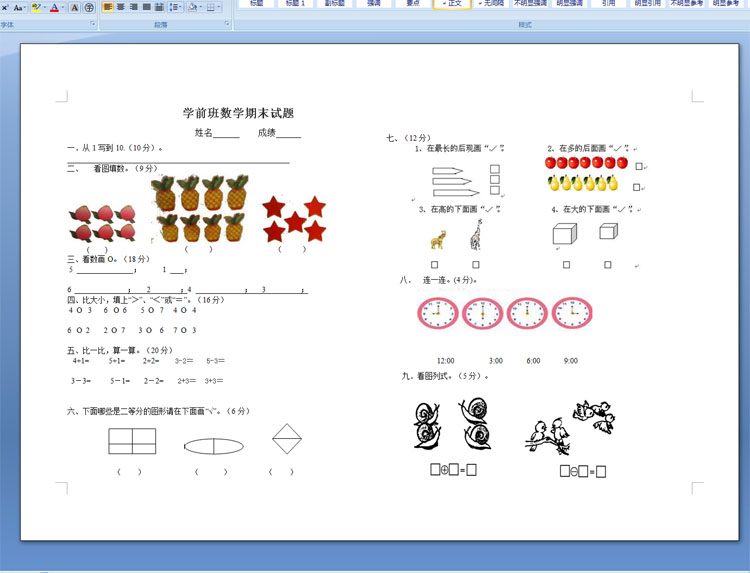Open highlight color dropdown arrow
750x573 pixels.
tap(44, 8)
